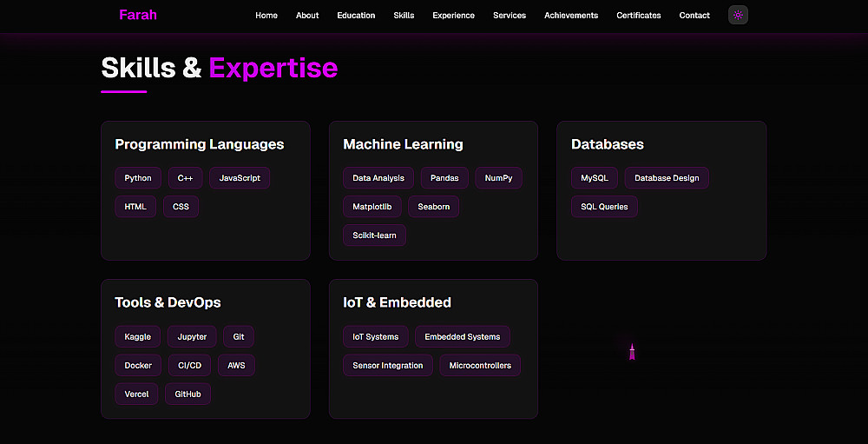Click the Farah logo in navbar
The width and height of the screenshot is (868, 444).
click(x=138, y=15)
